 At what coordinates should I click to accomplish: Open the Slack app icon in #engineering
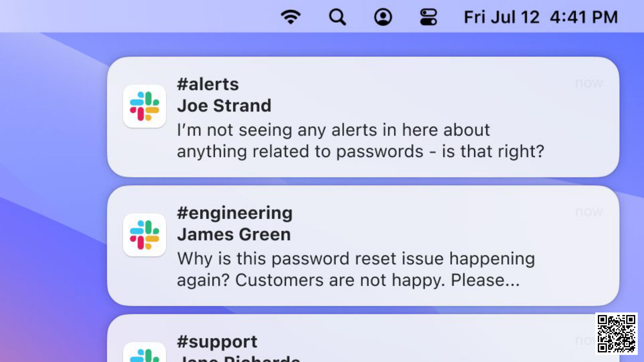(x=145, y=234)
